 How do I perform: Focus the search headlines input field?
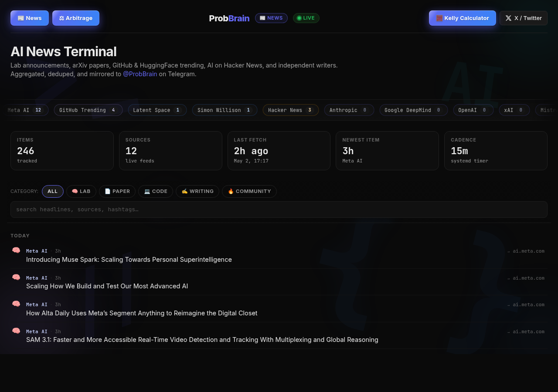coord(279,210)
